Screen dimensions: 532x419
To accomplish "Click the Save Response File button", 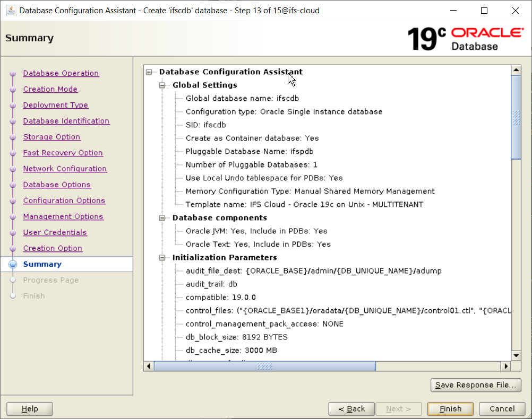I will pos(476,385).
